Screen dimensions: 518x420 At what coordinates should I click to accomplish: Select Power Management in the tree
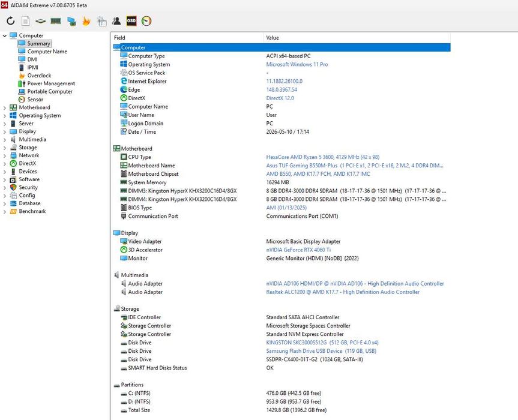coord(51,83)
